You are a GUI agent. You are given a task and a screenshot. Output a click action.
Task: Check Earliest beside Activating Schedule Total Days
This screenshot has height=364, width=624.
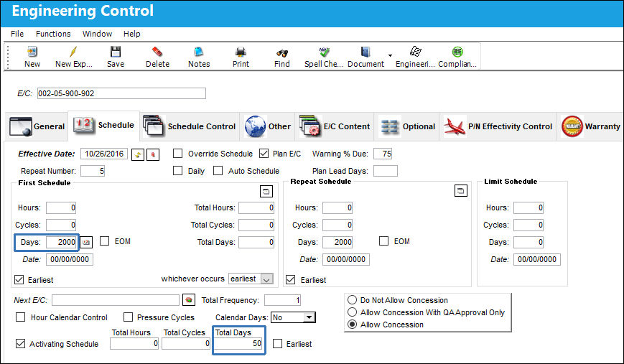point(277,344)
